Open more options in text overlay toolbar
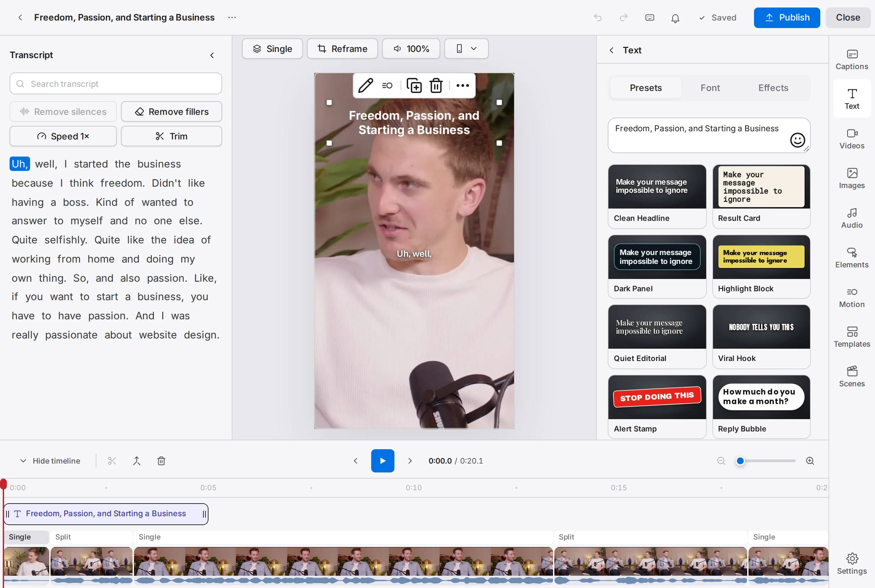Screen dimensions: 875x588 pos(462,85)
